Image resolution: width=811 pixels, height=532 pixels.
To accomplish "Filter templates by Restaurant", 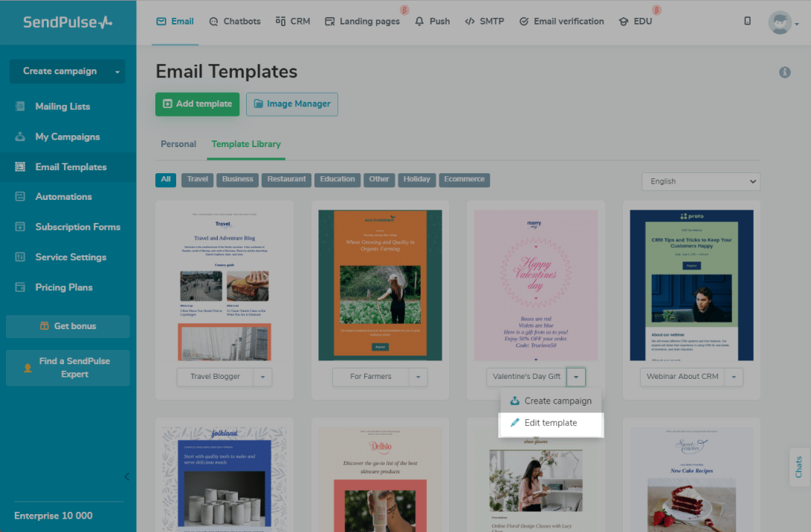I will pyautogui.click(x=286, y=179).
